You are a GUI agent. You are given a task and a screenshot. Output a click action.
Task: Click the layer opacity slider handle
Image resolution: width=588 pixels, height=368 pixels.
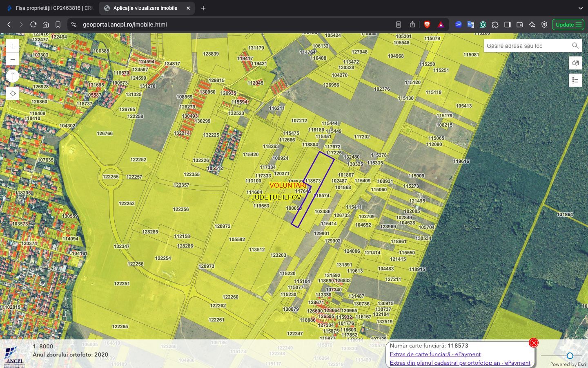pyautogui.click(x=570, y=356)
